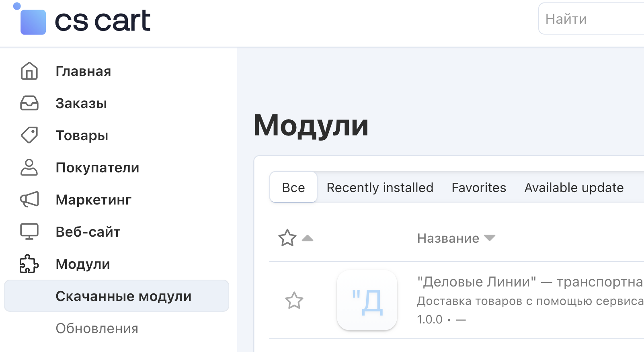
Task: Select the Available update tab
Action: click(x=574, y=188)
